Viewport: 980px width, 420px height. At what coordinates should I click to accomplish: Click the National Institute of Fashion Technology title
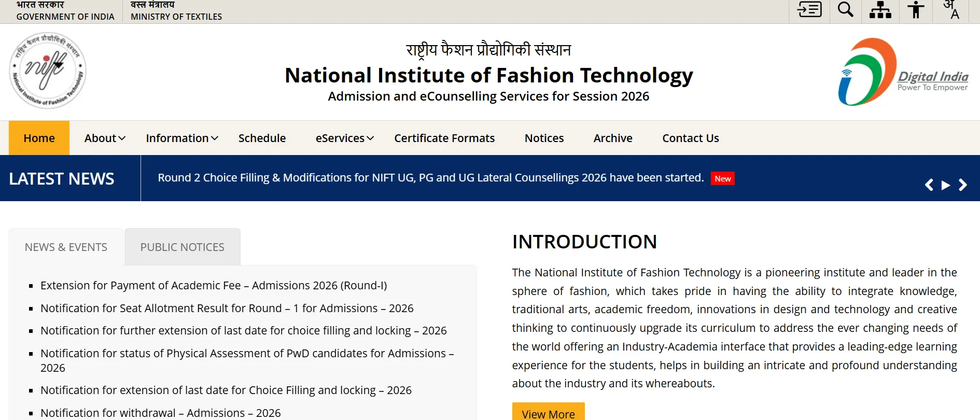click(x=489, y=76)
